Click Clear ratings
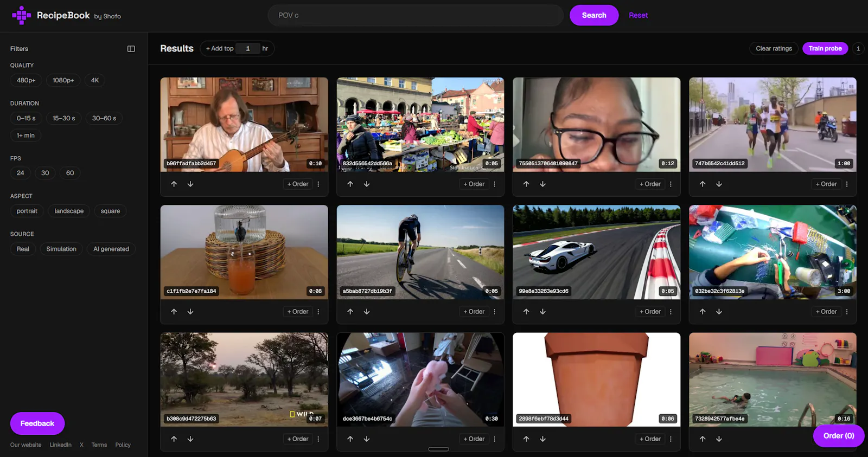This screenshot has width=868, height=457. [x=774, y=49]
